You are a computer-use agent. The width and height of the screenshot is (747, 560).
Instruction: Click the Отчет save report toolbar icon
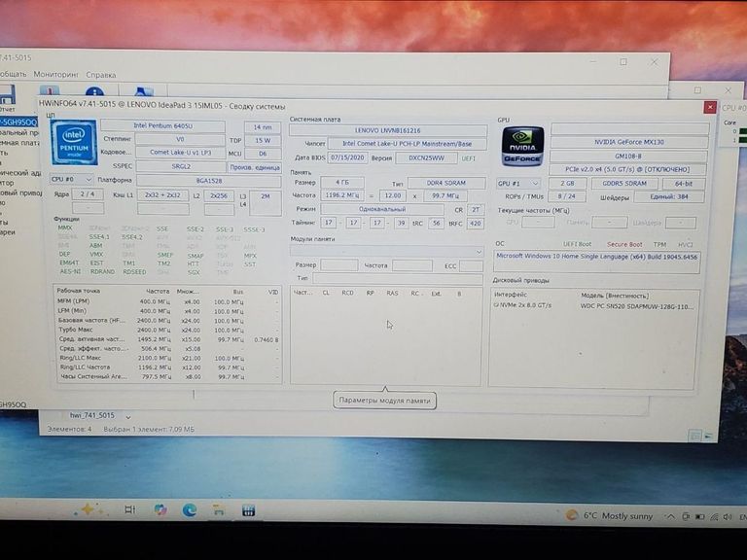pyautogui.click(x=8, y=95)
